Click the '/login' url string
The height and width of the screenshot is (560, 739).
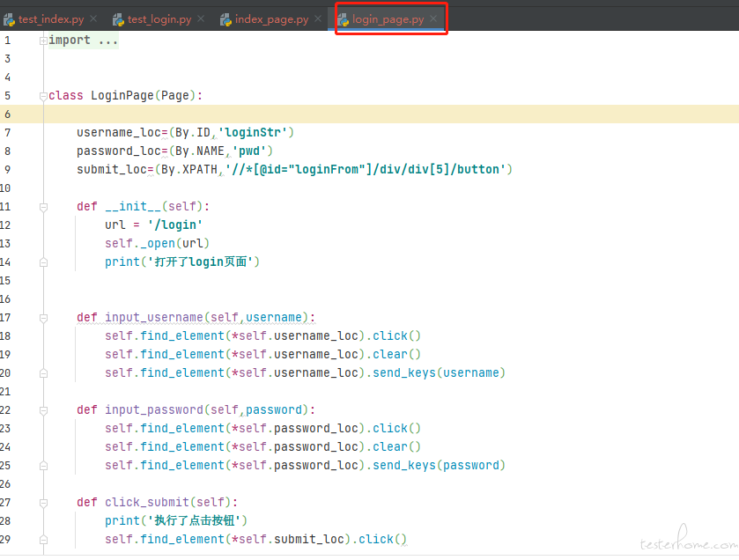pyautogui.click(x=175, y=225)
